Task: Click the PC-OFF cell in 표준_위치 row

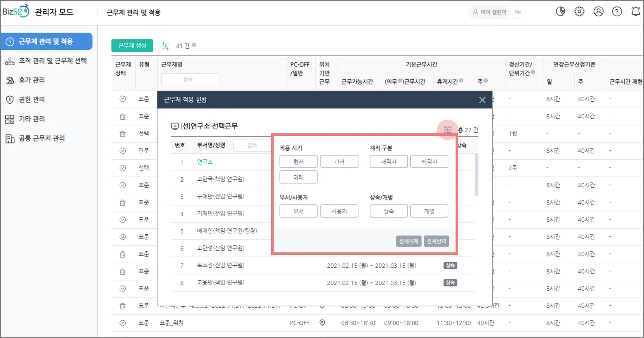Action: [300, 323]
